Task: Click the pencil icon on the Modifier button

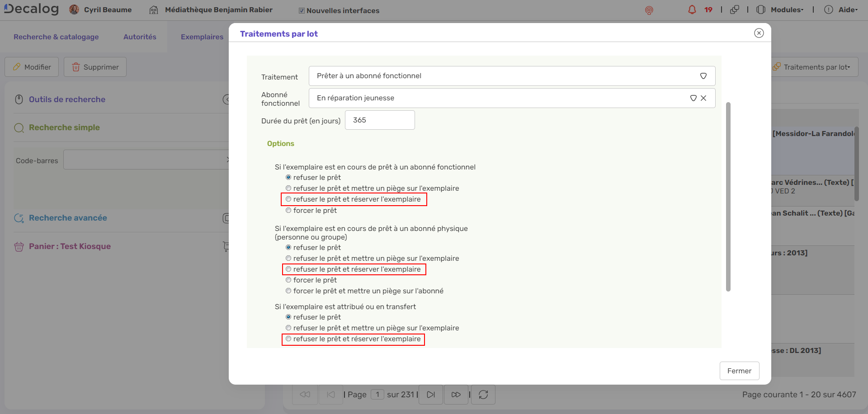Action: click(x=17, y=66)
